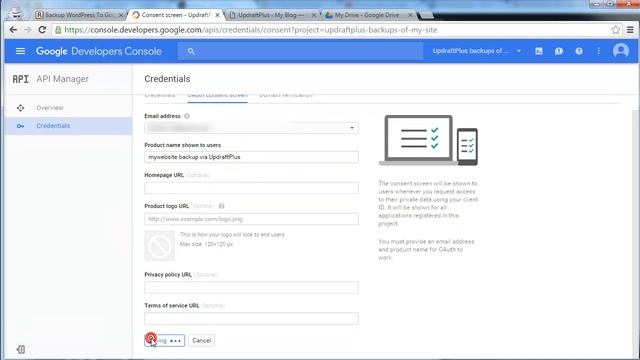This screenshot has width=640, height=360.
Task: Reload the page
Action: (x=42, y=30)
